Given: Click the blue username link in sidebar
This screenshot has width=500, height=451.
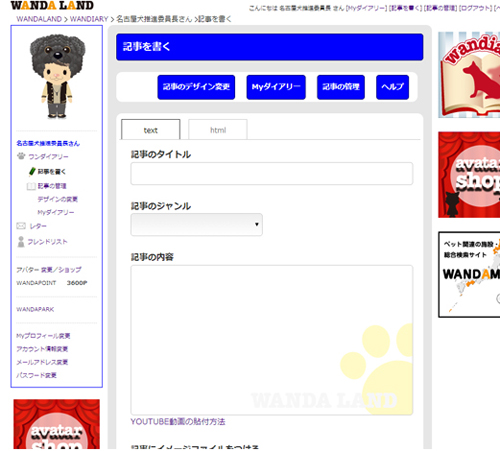Looking at the screenshot, I should [x=48, y=143].
